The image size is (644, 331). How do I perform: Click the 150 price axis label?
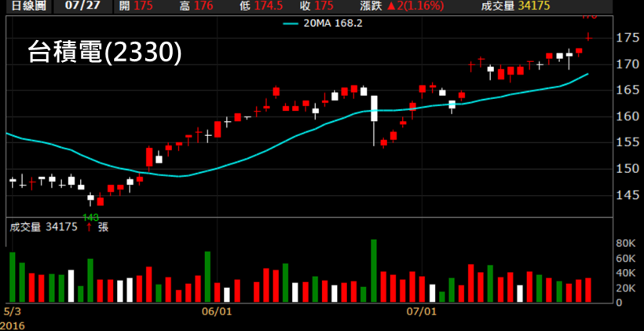tap(628, 168)
